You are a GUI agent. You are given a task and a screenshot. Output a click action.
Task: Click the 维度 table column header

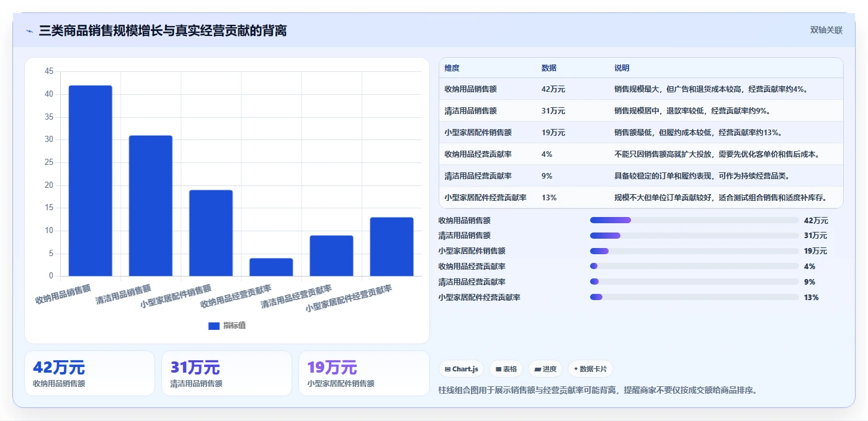coord(452,68)
